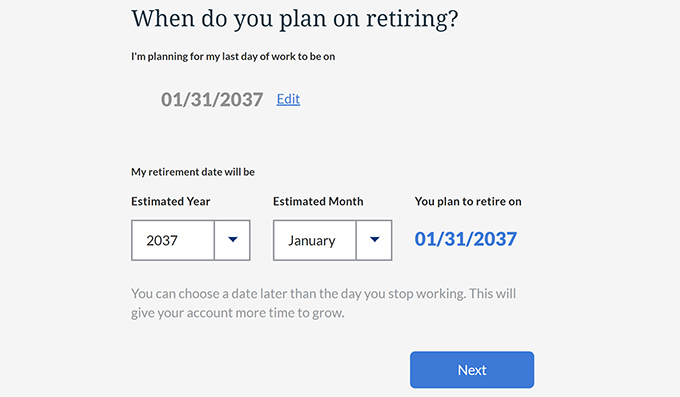This screenshot has height=397, width=680.
Task: Click the 'You plan to retire on' label
Action: point(468,201)
